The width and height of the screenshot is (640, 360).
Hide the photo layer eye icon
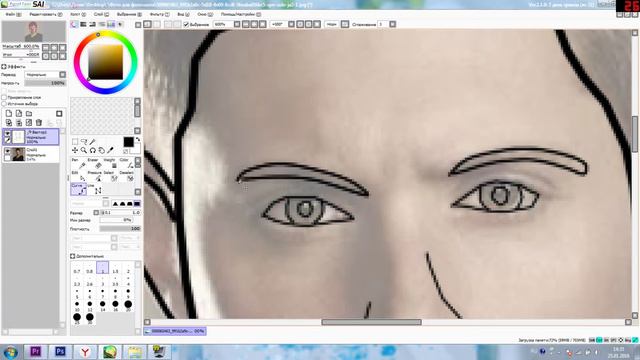7,151
